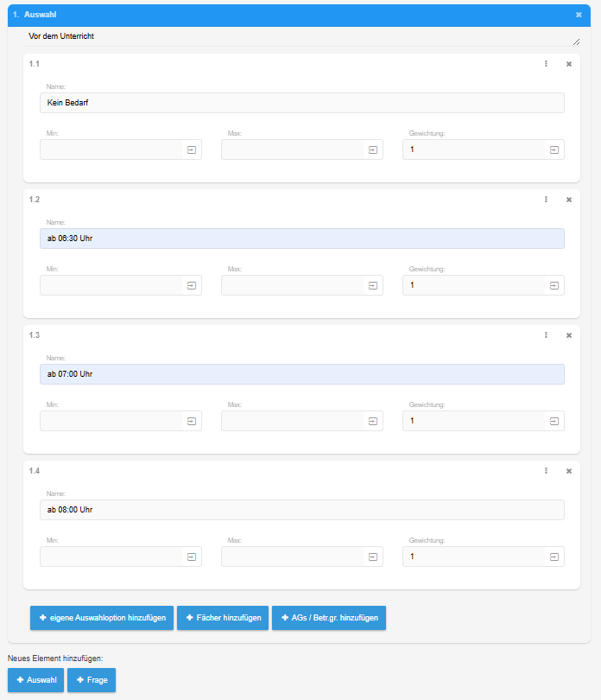Focus the Name field containing 'Kein Bedarf'

tap(302, 103)
